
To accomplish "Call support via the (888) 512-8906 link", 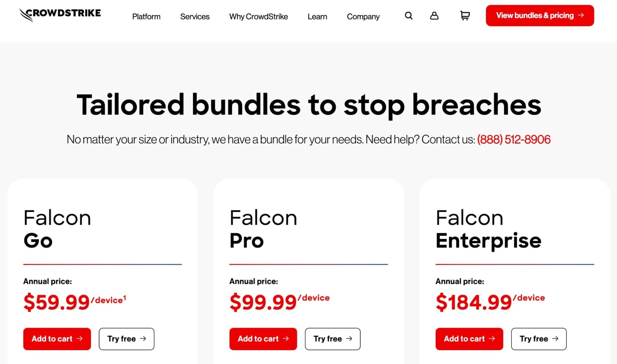I will tap(514, 139).
